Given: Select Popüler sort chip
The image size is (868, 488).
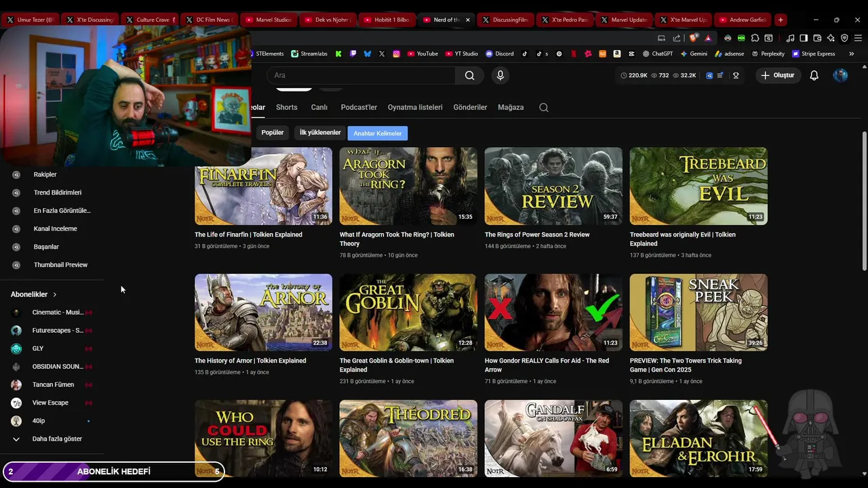Looking at the screenshot, I should pyautogui.click(x=273, y=133).
